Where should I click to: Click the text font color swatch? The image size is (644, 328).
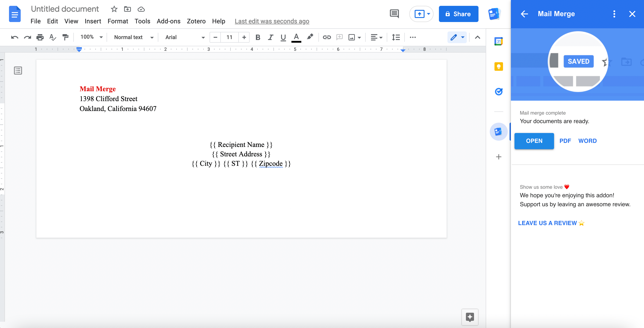[296, 41]
